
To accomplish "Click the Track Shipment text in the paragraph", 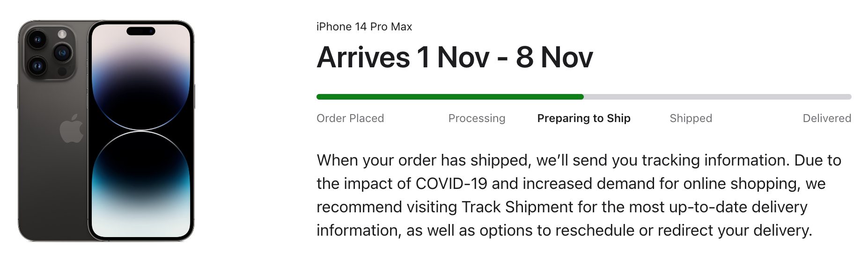I will click(517, 207).
